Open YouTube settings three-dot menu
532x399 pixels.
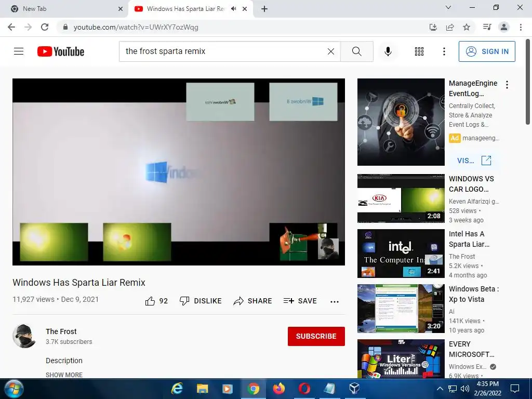pyautogui.click(x=444, y=51)
